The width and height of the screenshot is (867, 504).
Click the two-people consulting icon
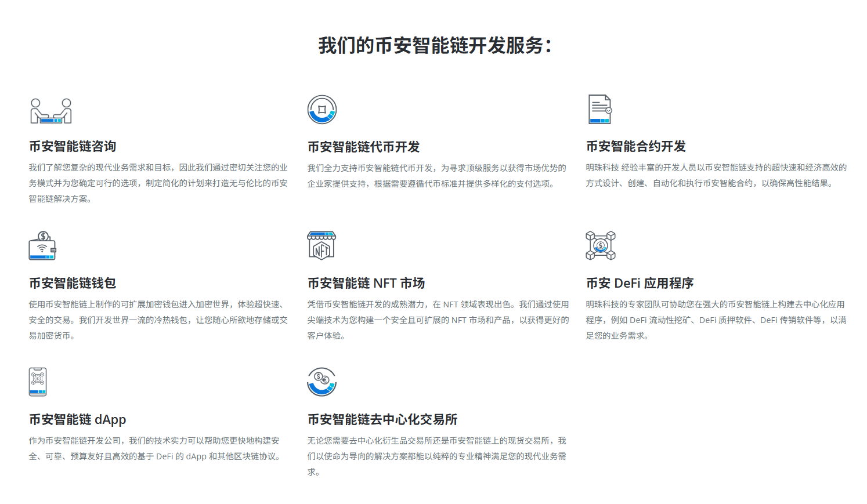51,110
